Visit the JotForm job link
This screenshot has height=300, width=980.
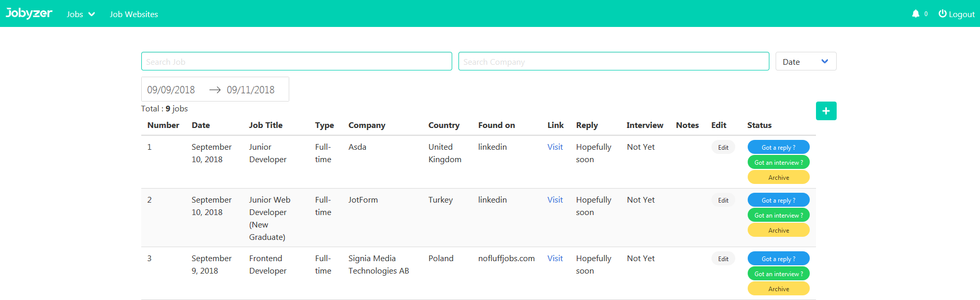pos(555,200)
